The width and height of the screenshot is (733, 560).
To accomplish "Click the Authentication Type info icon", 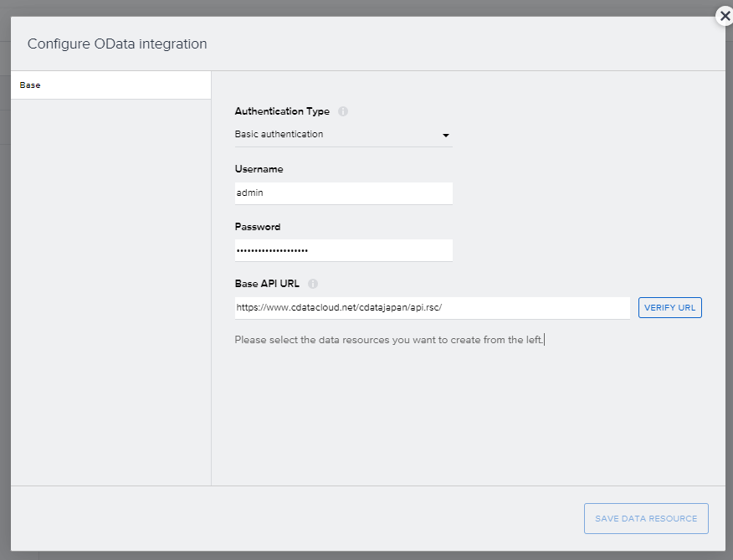I will 343,111.
